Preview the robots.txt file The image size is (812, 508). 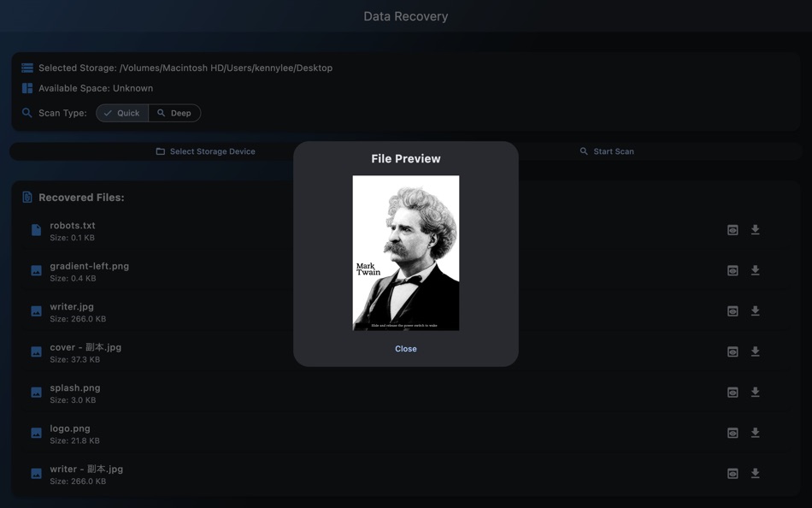coord(733,230)
